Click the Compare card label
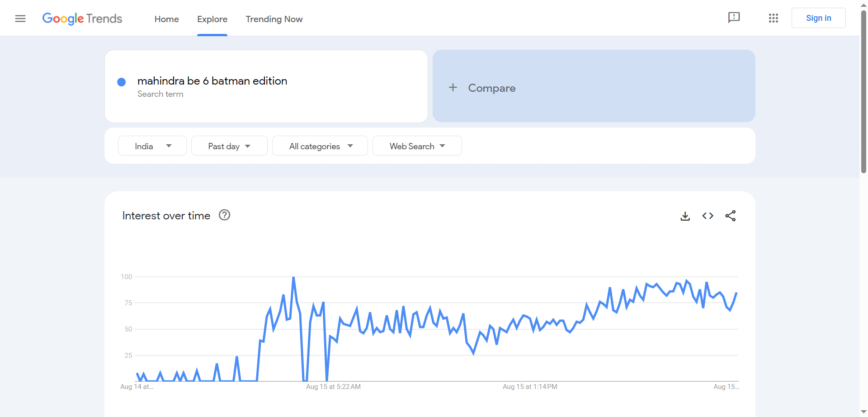Screen dimensions: 868x417 pyautogui.click(x=492, y=88)
